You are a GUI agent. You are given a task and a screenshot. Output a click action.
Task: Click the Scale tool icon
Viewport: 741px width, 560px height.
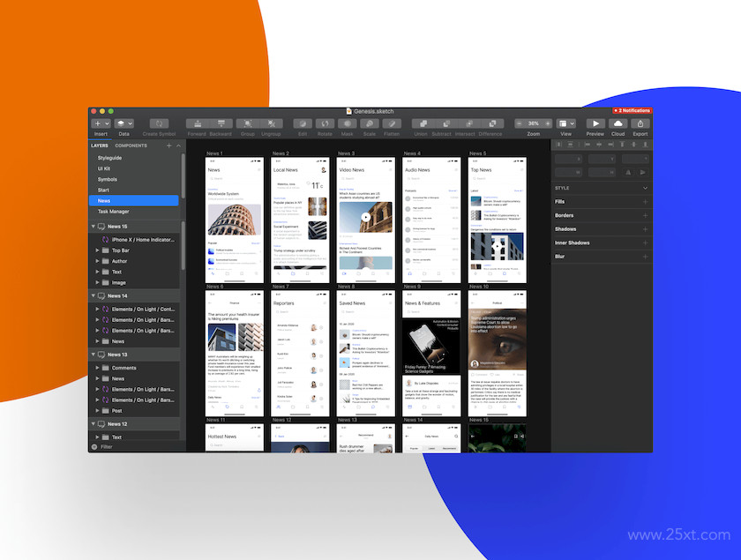[369, 123]
